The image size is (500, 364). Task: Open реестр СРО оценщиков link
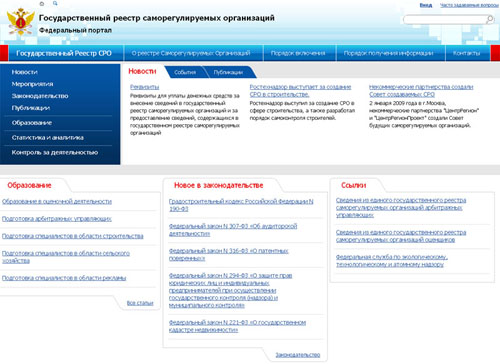[401, 236]
